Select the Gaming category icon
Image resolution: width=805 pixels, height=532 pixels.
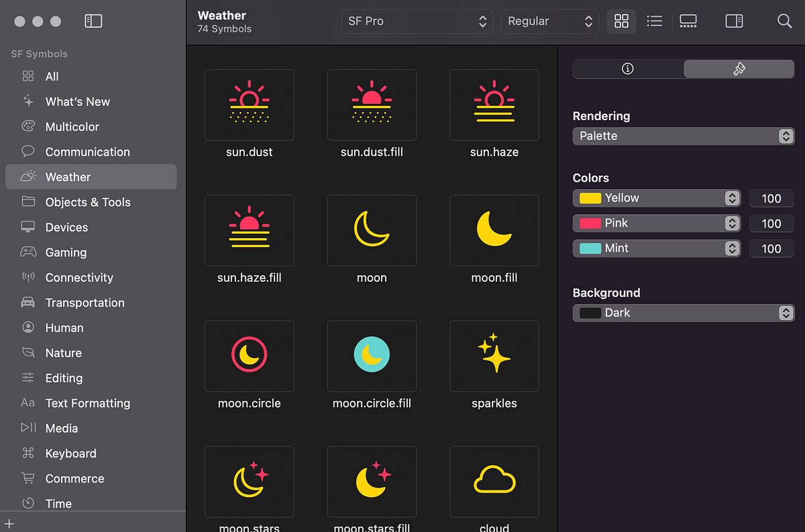pos(28,252)
